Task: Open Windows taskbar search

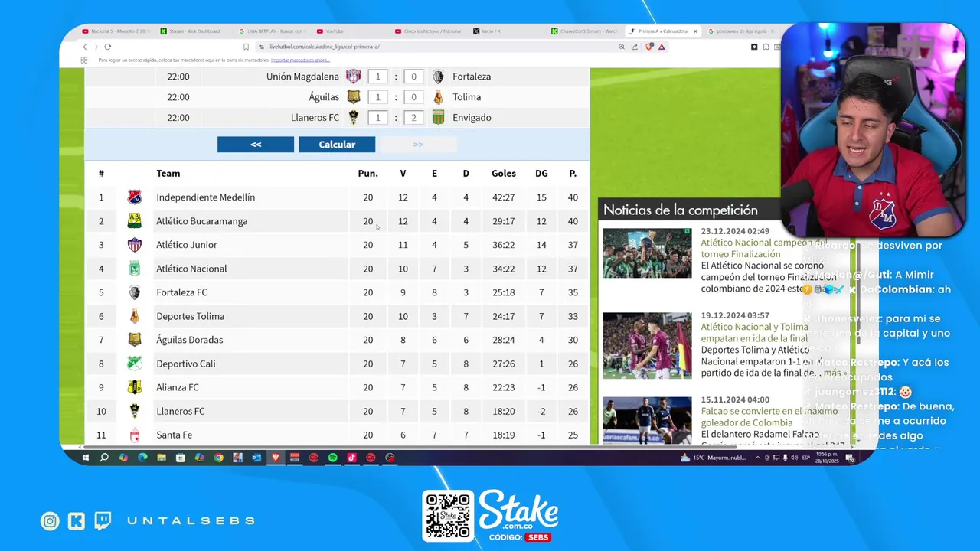Action: click(104, 458)
